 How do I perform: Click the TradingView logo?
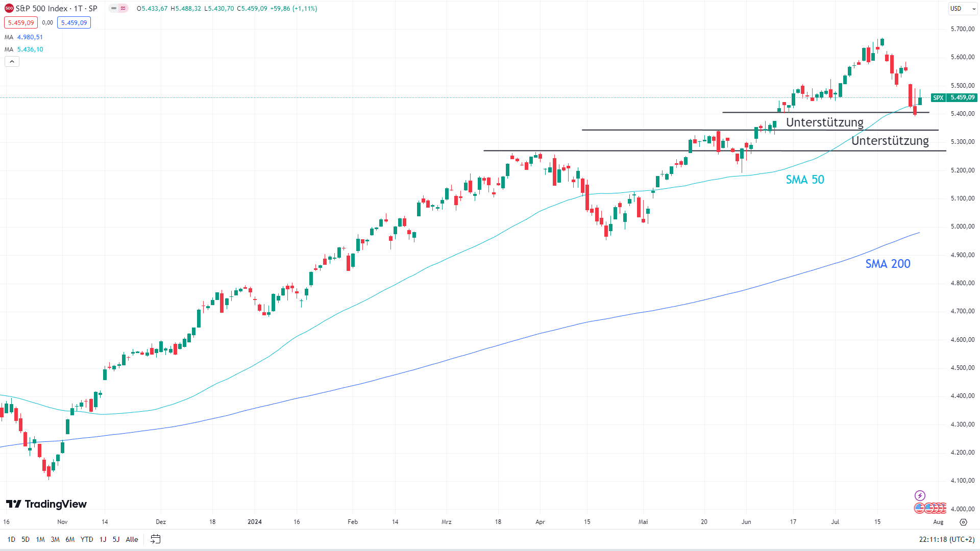46,504
